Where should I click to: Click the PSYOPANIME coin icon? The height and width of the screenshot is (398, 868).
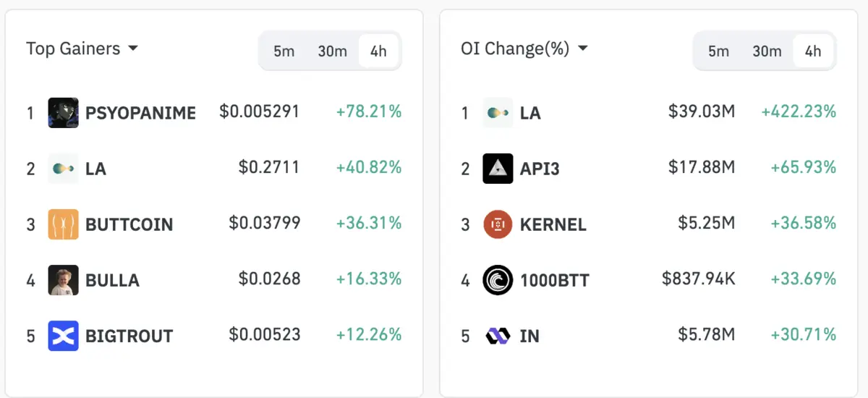pos(63,113)
